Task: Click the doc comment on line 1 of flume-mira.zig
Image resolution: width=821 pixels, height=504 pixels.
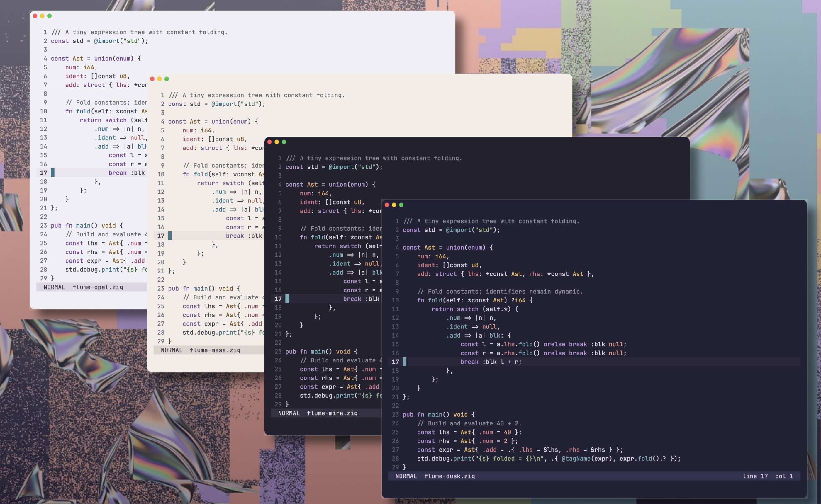Action: click(374, 158)
